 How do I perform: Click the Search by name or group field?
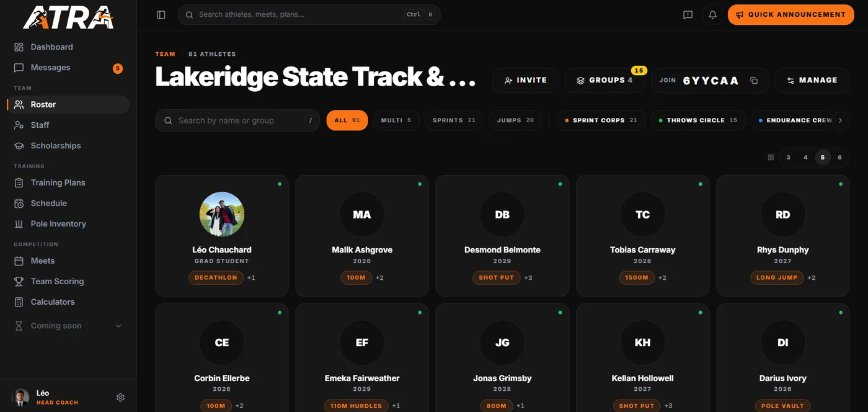(x=237, y=121)
